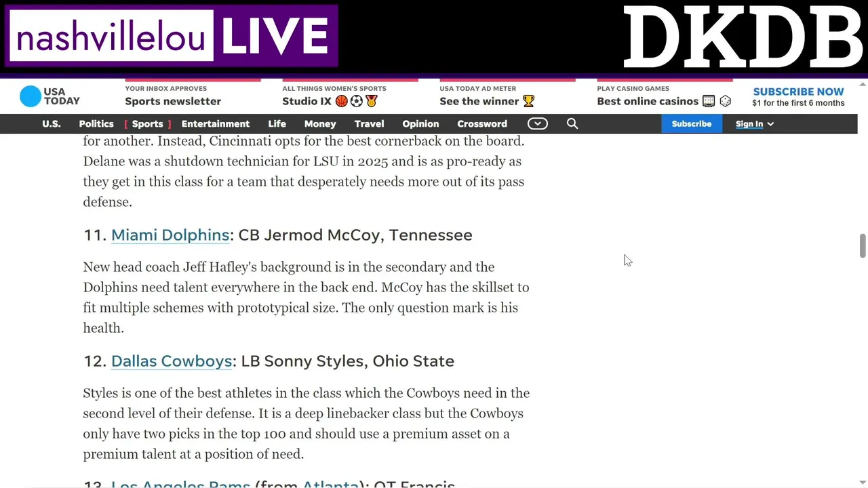This screenshot has height=488, width=868.
Task: Open See the winner Ad Meter link
Action: [479, 101]
